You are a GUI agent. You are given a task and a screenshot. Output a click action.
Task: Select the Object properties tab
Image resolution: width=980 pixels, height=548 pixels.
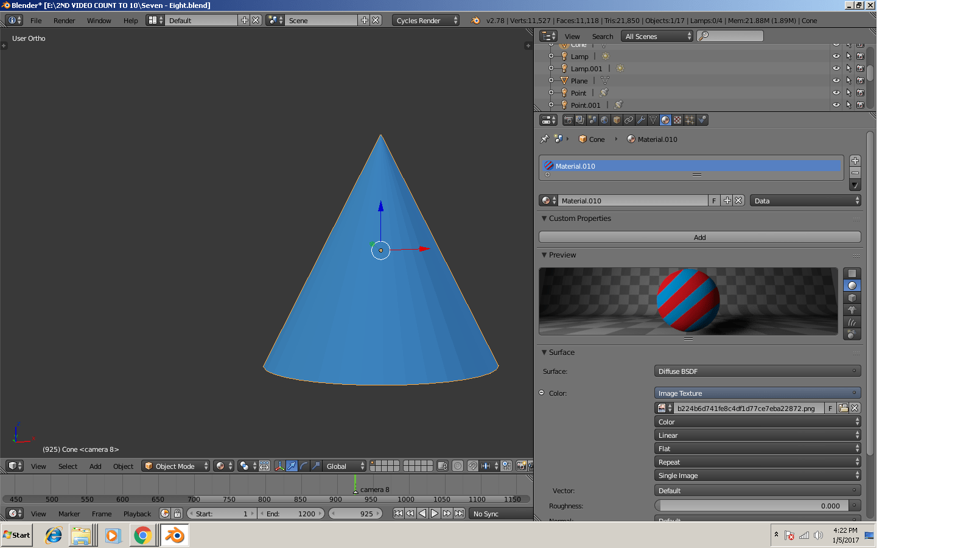(x=617, y=120)
